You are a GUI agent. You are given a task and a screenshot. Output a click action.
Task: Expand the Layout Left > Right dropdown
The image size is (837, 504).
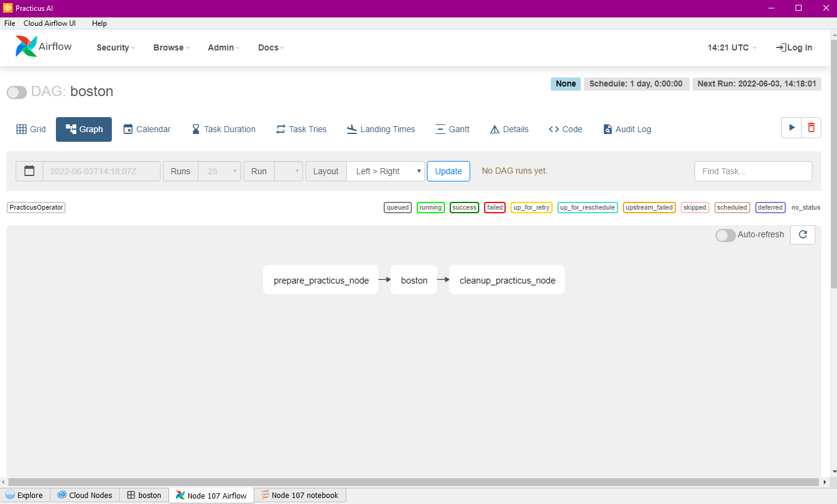tap(385, 171)
